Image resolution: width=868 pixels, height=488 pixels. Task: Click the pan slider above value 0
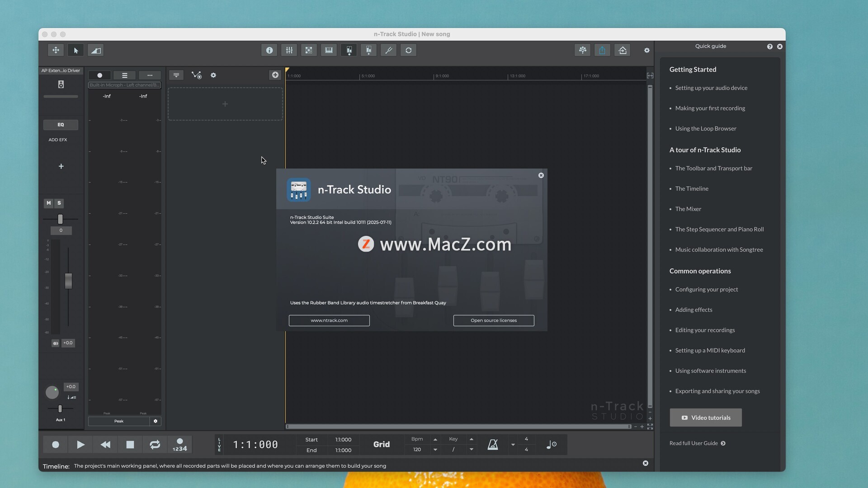pyautogui.click(x=60, y=219)
